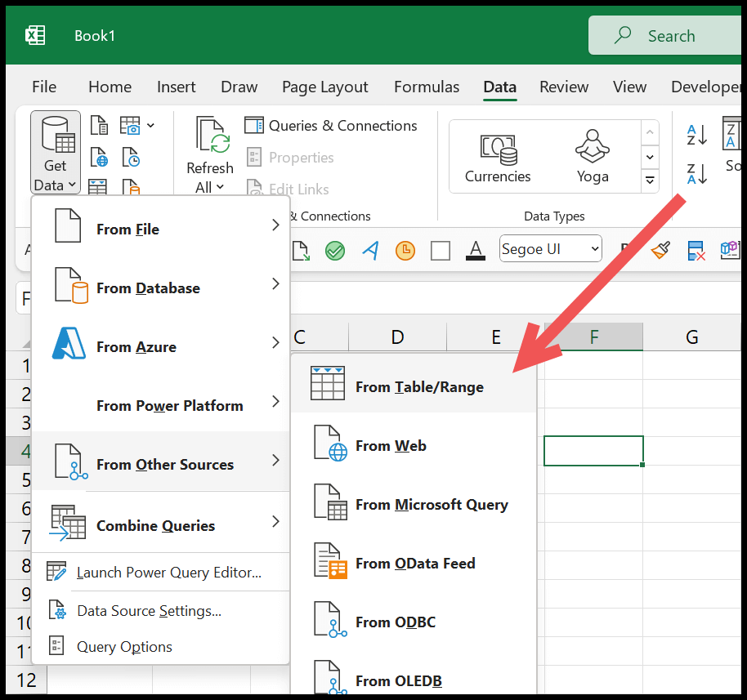Choose From Table/Range option
Viewport: 747px width, 700px height.
coord(414,386)
